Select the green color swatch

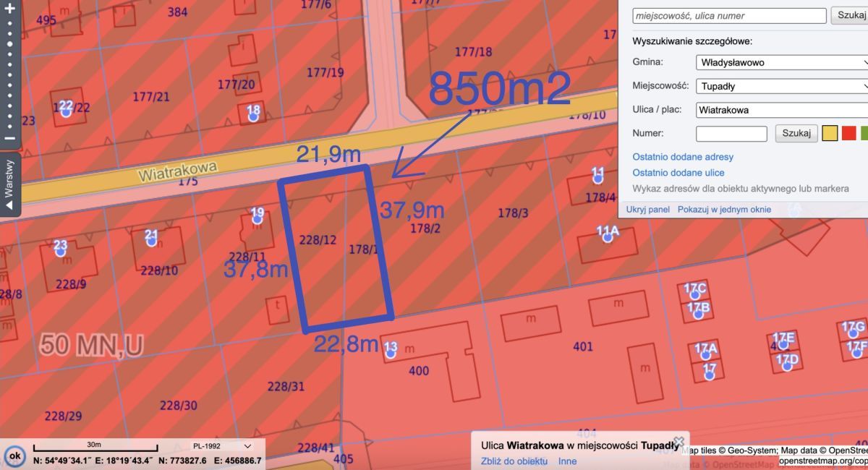865,133
